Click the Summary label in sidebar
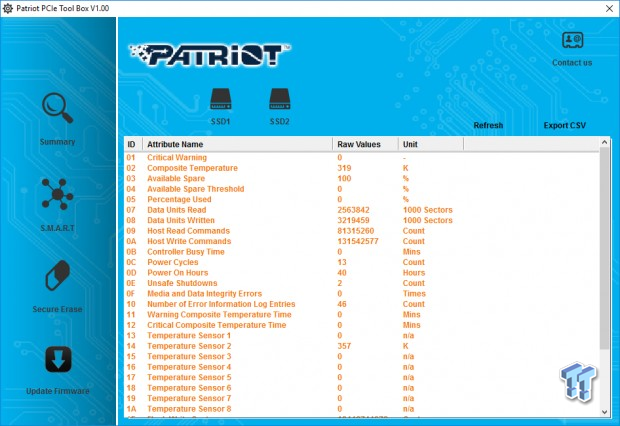The height and width of the screenshot is (426, 620). click(x=58, y=142)
